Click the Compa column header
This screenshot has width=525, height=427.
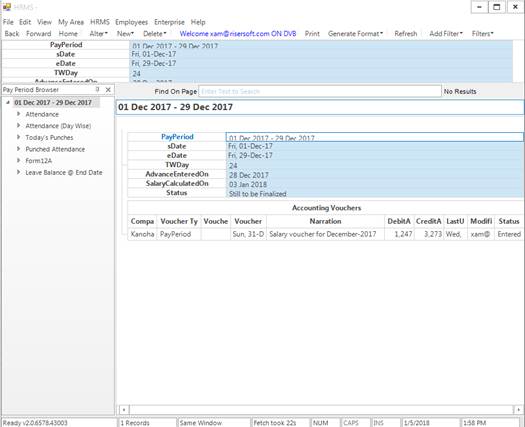coord(142,221)
